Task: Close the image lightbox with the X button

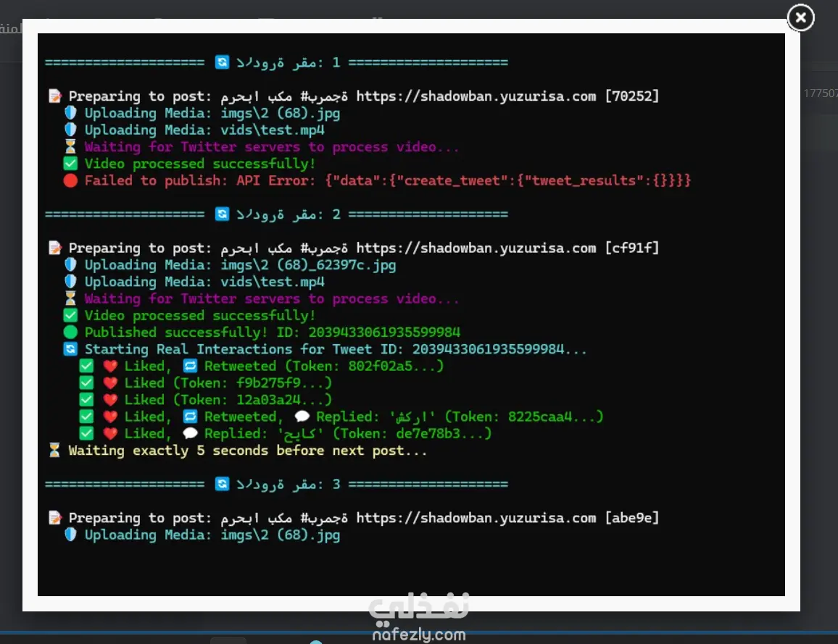Action: click(x=800, y=17)
